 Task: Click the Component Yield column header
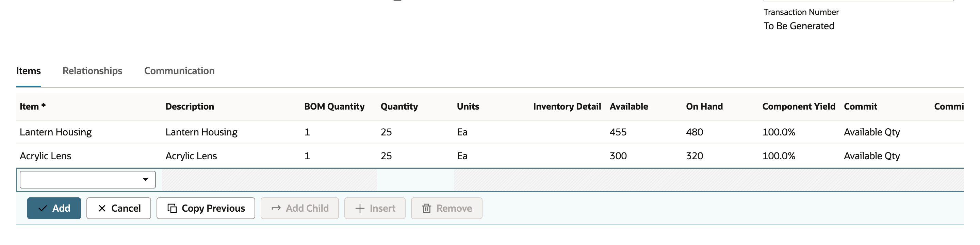pyautogui.click(x=799, y=107)
